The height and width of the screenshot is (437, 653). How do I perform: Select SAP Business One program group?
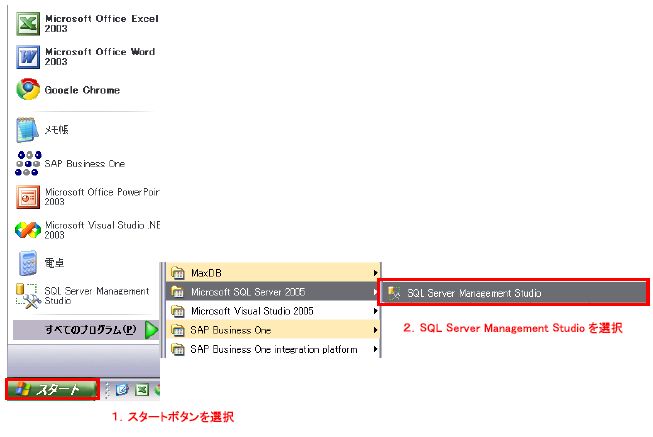pos(273,330)
